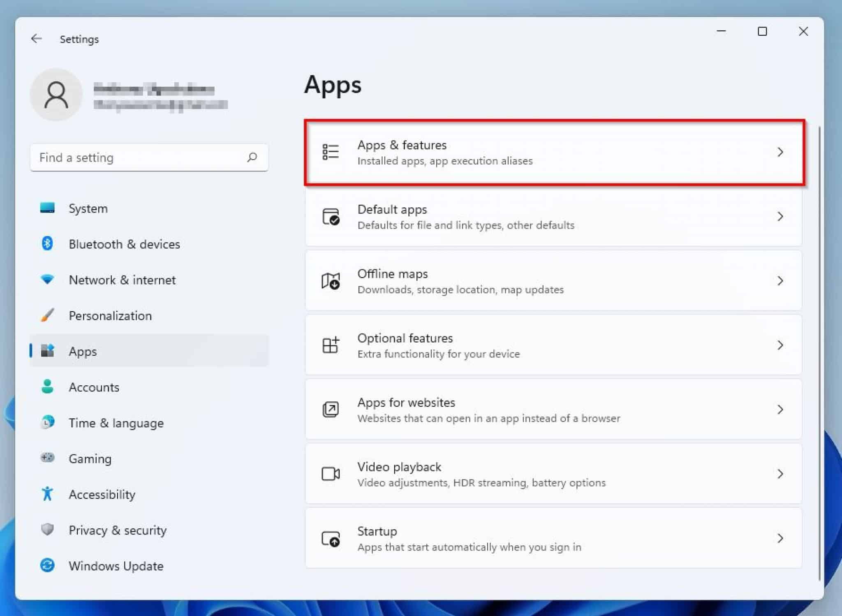Expand the Default apps row chevron

780,217
